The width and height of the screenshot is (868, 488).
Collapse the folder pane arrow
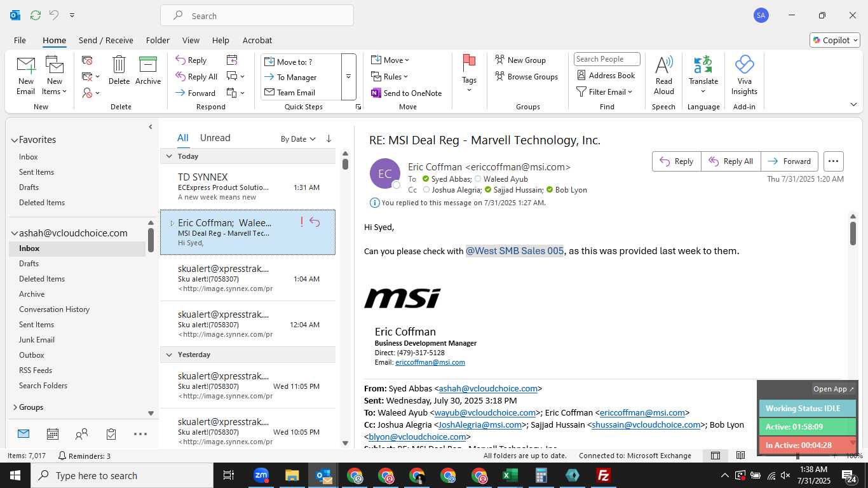pyautogui.click(x=151, y=127)
